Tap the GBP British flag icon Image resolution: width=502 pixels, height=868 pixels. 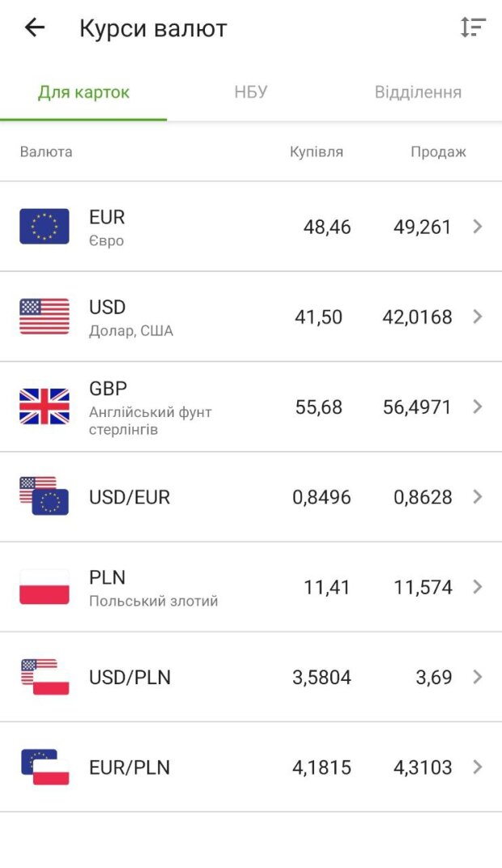click(45, 406)
